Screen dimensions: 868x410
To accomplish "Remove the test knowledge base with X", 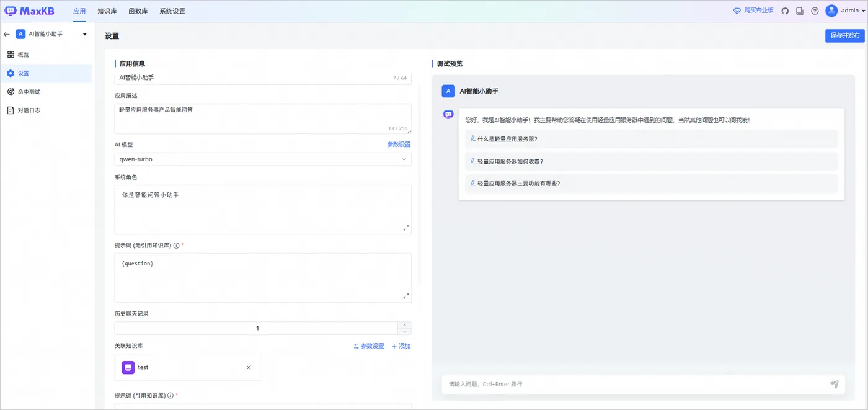I will point(249,367).
